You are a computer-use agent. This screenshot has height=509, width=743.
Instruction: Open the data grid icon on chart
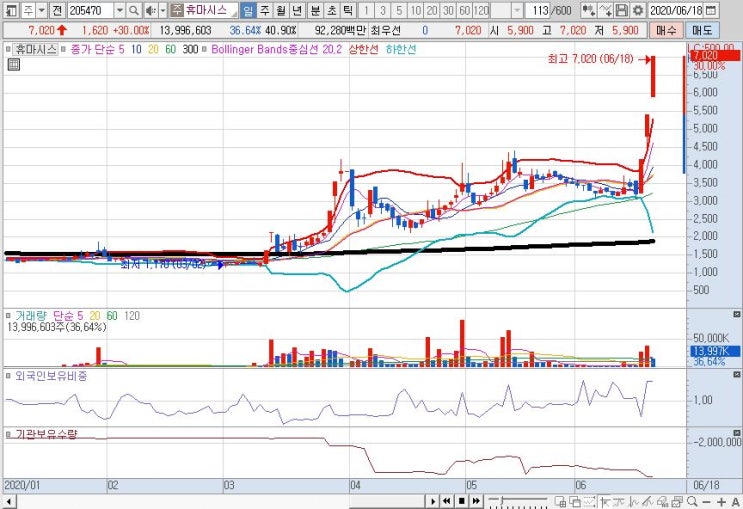click(14, 64)
